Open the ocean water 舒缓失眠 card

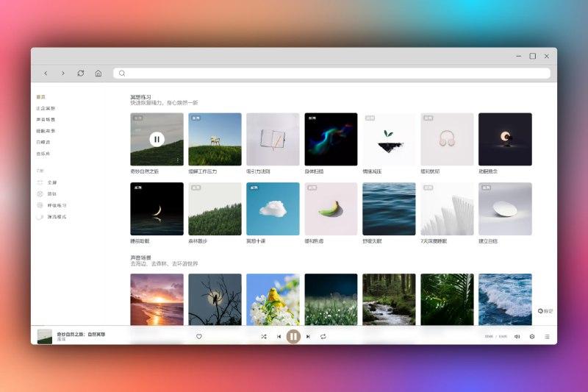[x=389, y=209]
